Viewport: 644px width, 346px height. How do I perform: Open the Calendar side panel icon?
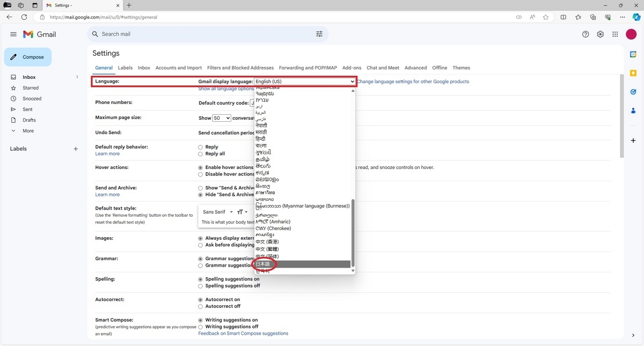tap(633, 54)
